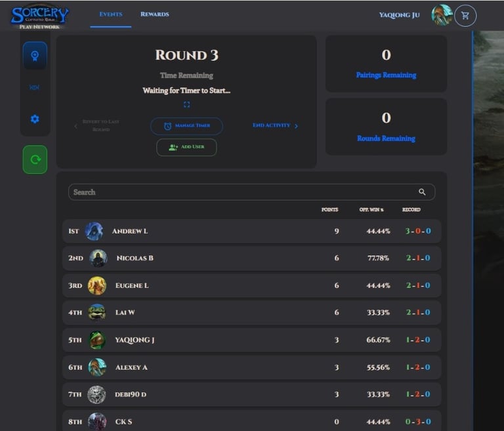The height and width of the screenshot is (431, 504).
Task: Select the Yaqiong J name in standings
Action: pyautogui.click(x=135, y=340)
